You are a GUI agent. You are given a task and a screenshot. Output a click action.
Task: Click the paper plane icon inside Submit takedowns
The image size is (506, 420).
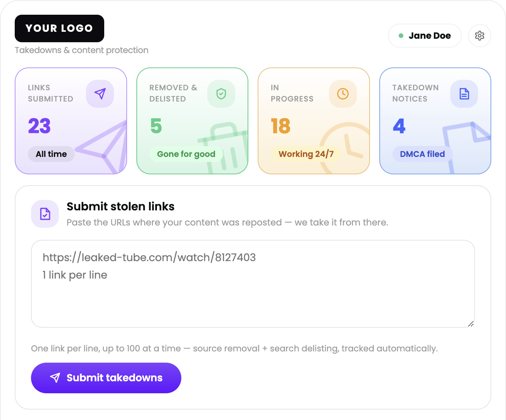point(55,378)
